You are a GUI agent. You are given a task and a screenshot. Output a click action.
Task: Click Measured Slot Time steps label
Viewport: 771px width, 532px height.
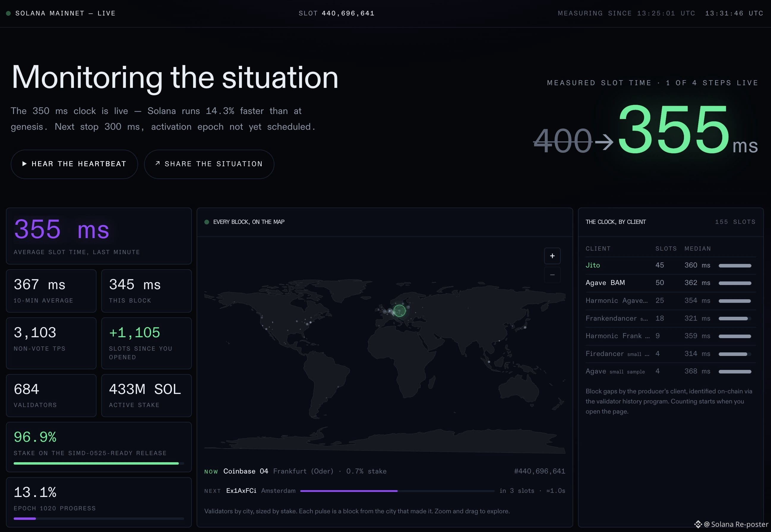click(x=652, y=83)
